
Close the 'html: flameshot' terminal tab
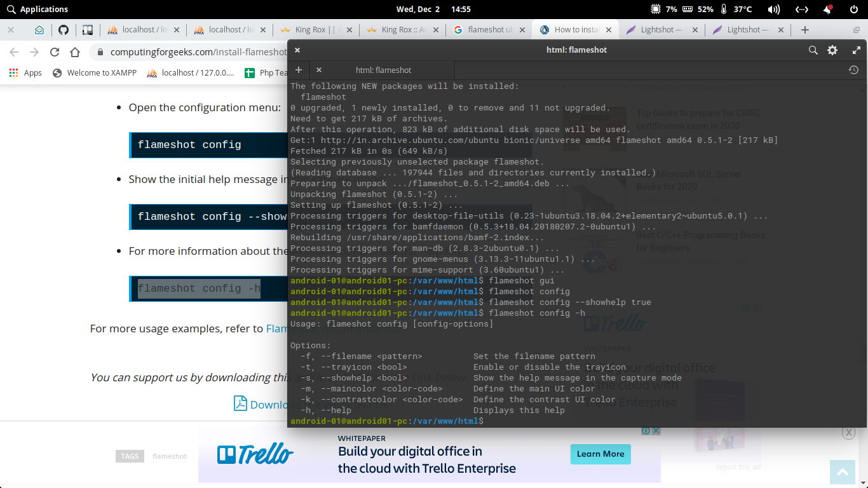pos(319,70)
